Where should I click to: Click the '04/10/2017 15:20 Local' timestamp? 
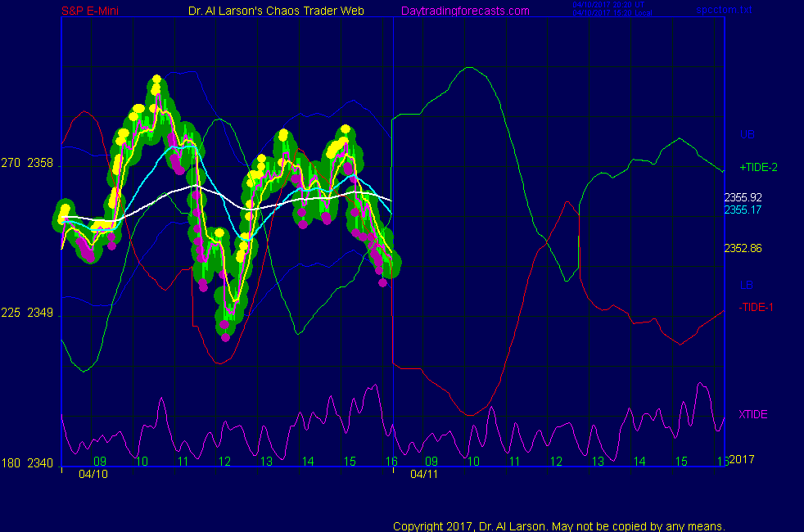click(x=612, y=13)
